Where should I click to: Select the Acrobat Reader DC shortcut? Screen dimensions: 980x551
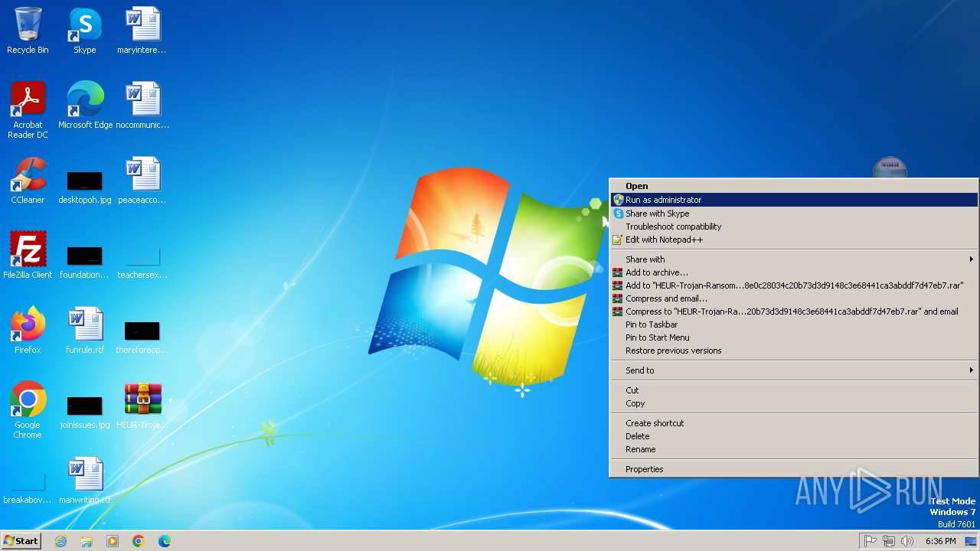click(x=28, y=109)
